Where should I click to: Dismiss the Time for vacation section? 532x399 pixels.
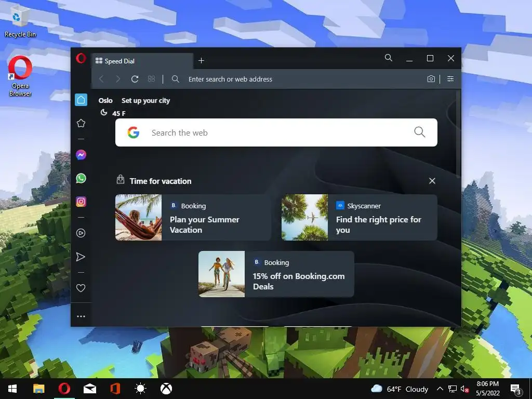tap(432, 181)
